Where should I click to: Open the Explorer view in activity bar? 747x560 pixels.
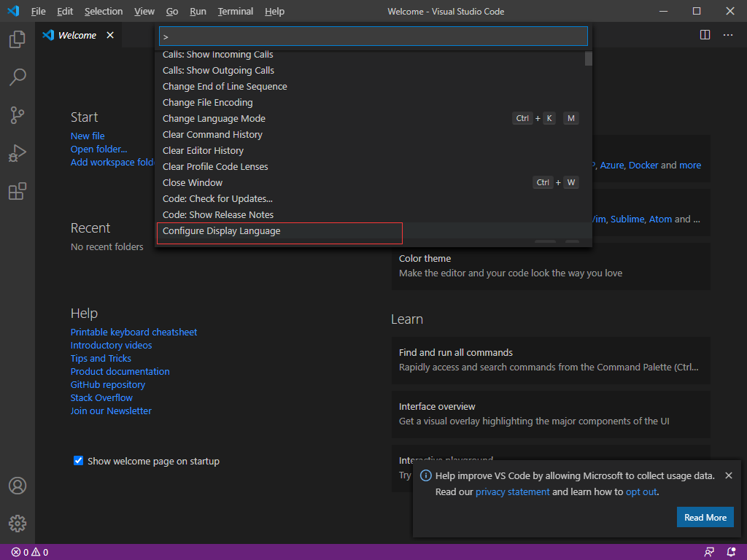pyautogui.click(x=18, y=39)
